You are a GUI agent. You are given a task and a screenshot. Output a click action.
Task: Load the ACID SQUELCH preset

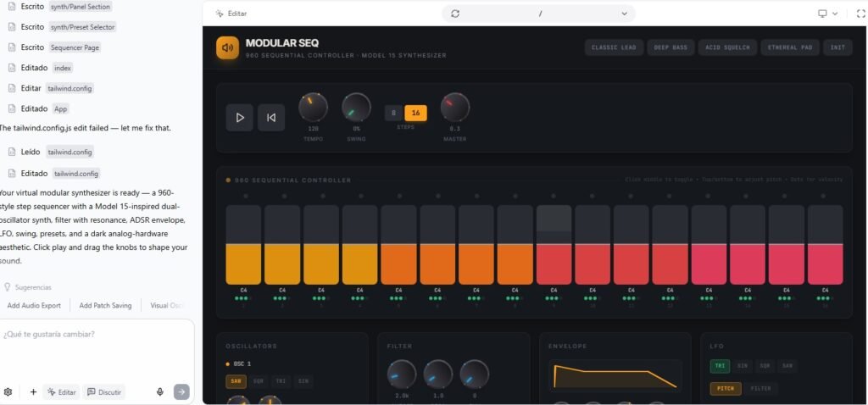(x=728, y=47)
